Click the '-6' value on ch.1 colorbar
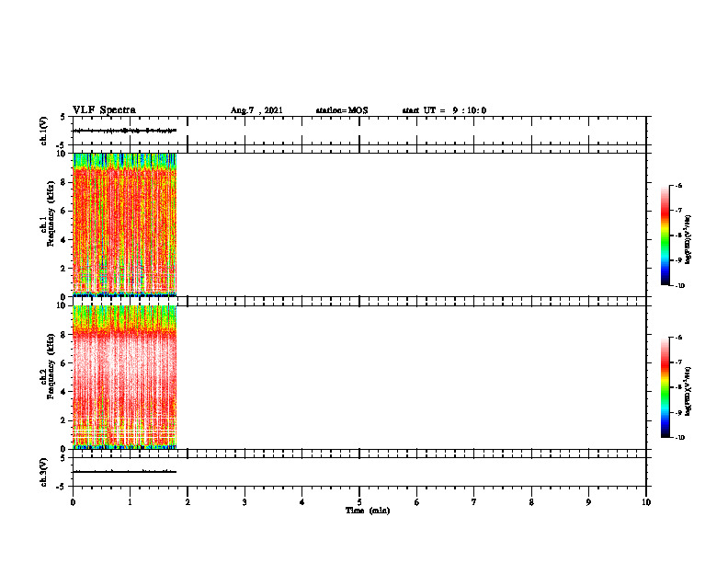This screenshot has height=563, width=728. click(678, 185)
